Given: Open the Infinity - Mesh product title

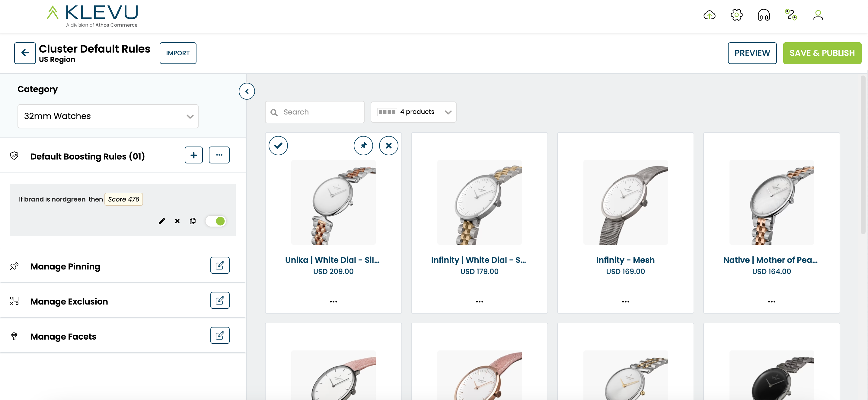Looking at the screenshot, I should pos(625,260).
